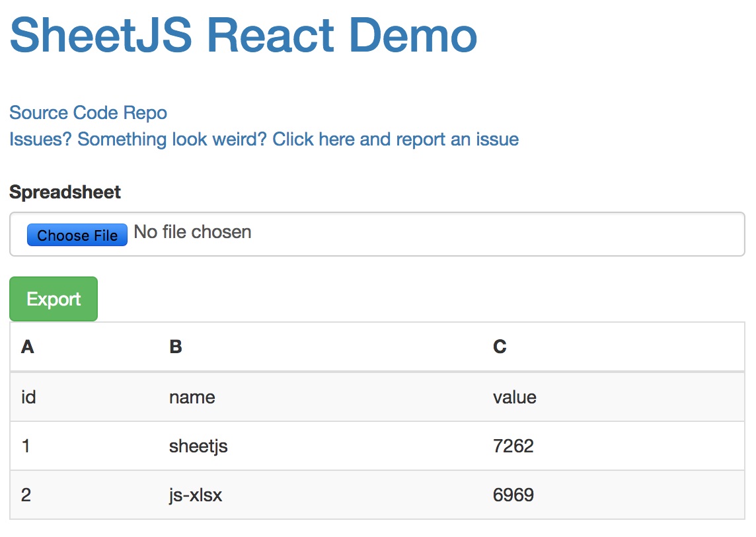
Task: Click the Spreadsheet file input field
Action: point(77,235)
